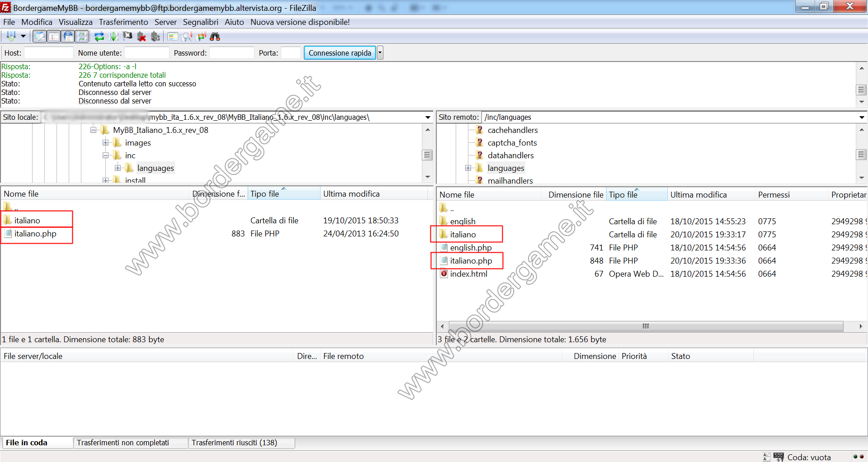Disconnect from the current server

pyautogui.click(x=142, y=36)
